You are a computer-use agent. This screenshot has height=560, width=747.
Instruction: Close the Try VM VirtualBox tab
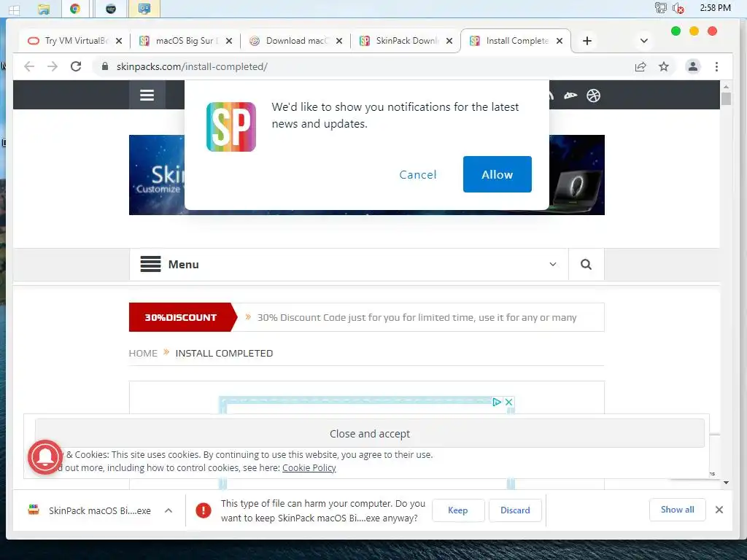(x=119, y=41)
